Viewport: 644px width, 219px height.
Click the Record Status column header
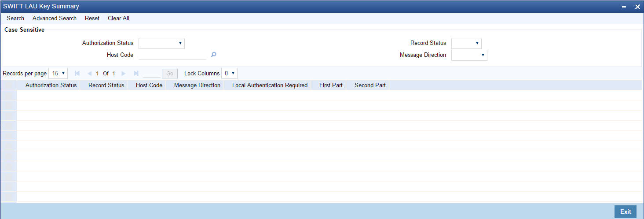106,85
